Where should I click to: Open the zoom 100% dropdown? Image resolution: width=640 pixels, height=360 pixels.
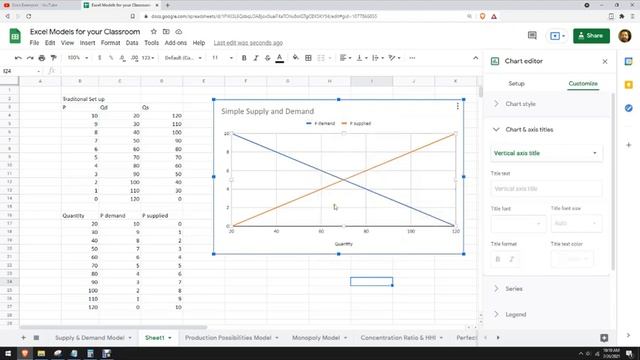click(x=78, y=58)
